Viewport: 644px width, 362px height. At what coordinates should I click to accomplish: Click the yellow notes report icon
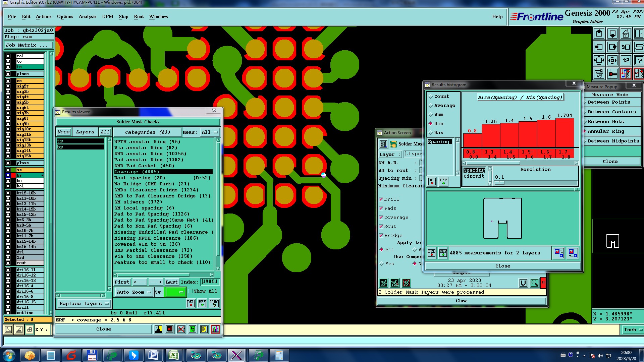click(x=204, y=329)
